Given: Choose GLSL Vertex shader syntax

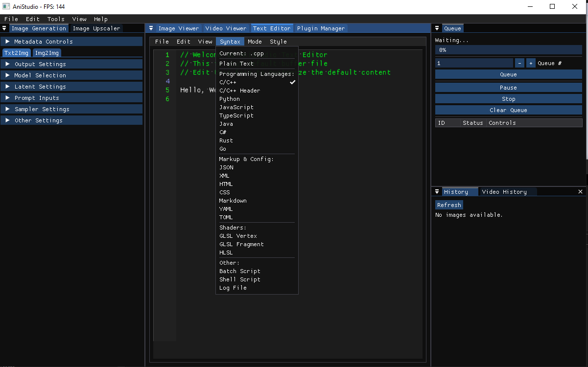Looking at the screenshot, I should [257, 236].
